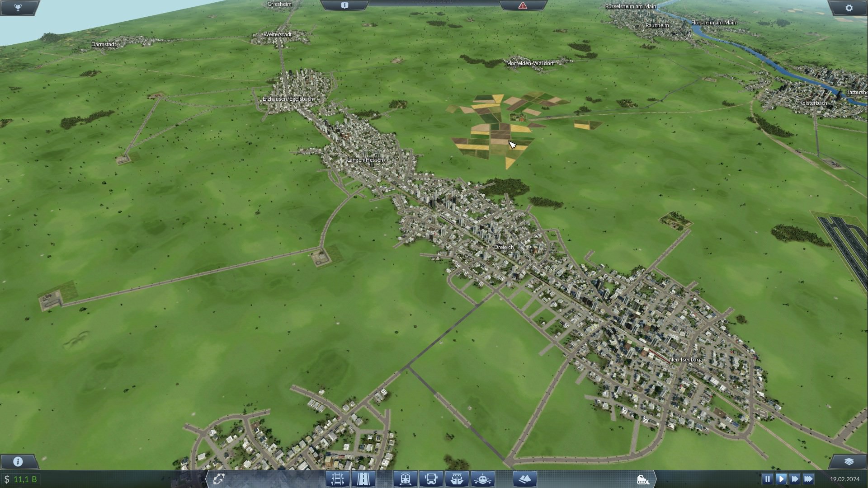This screenshot has width=868, height=488.
Task: Select the terrain landscaping tool
Action: coord(525,479)
